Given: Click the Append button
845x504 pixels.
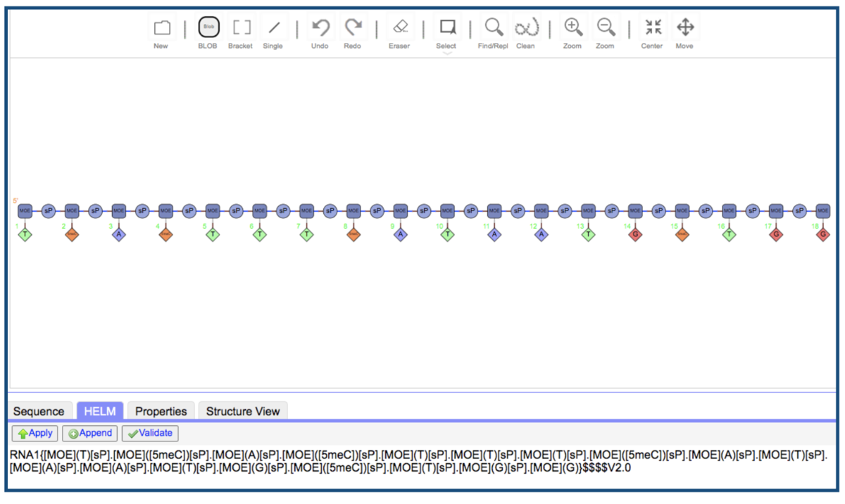Looking at the screenshot, I should [90, 434].
